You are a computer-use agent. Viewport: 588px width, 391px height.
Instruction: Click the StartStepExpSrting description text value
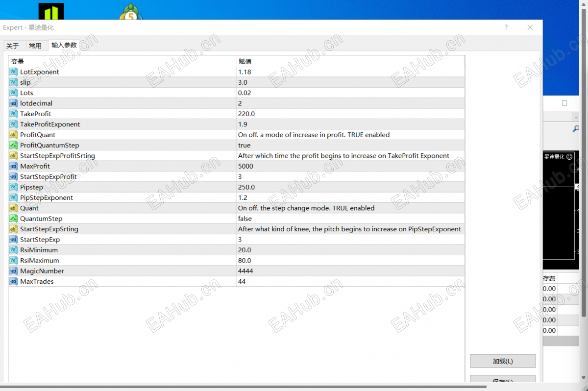349,229
